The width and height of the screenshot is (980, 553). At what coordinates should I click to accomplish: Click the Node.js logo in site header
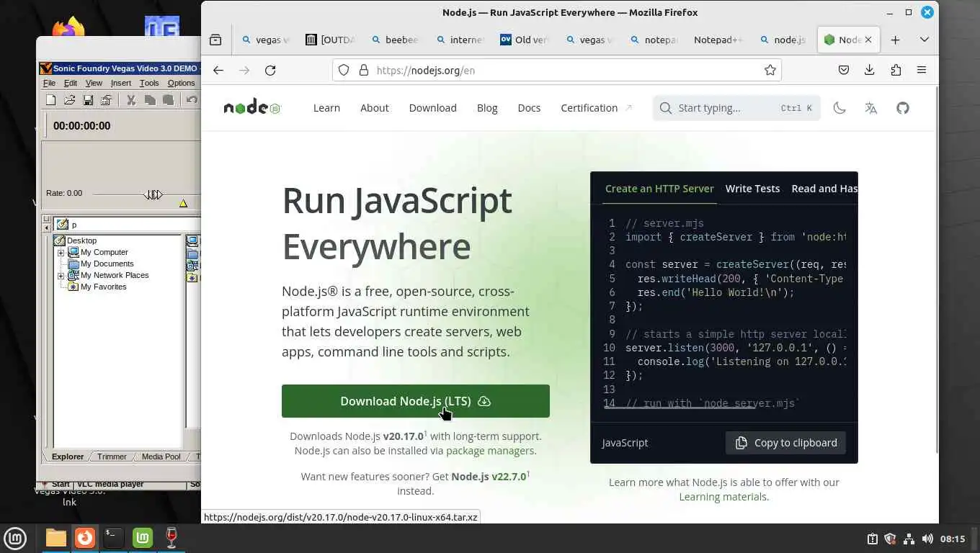coord(251,108)
